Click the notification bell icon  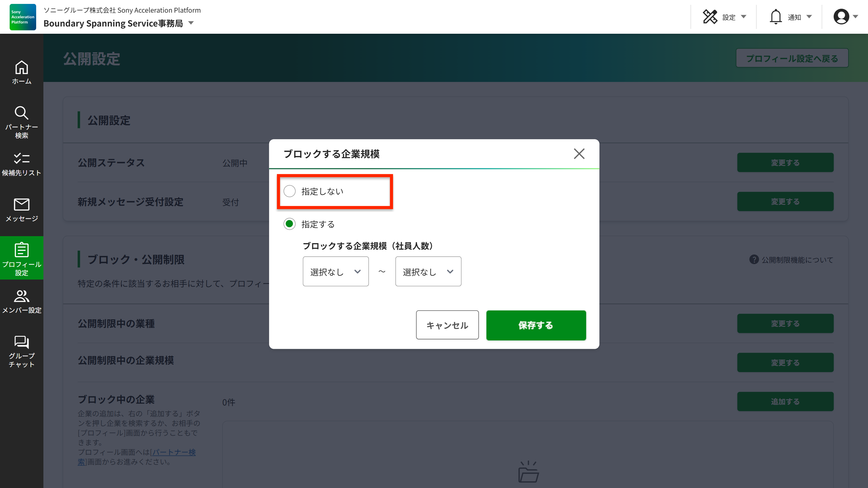(x=775, y=17)
